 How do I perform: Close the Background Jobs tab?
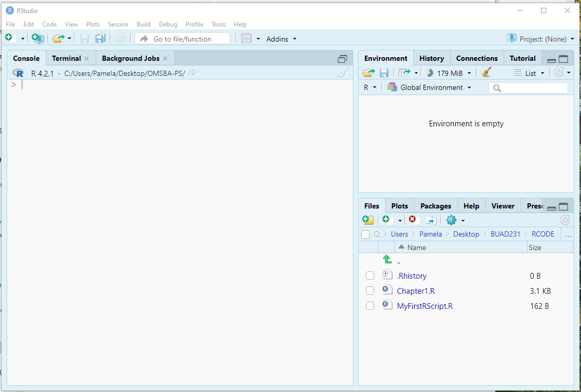pyautogui.click(x=165, y=59)
